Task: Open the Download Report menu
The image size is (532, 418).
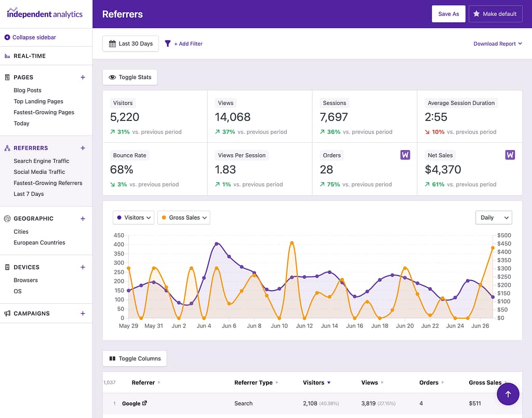Action: click(x=497, y=44)
